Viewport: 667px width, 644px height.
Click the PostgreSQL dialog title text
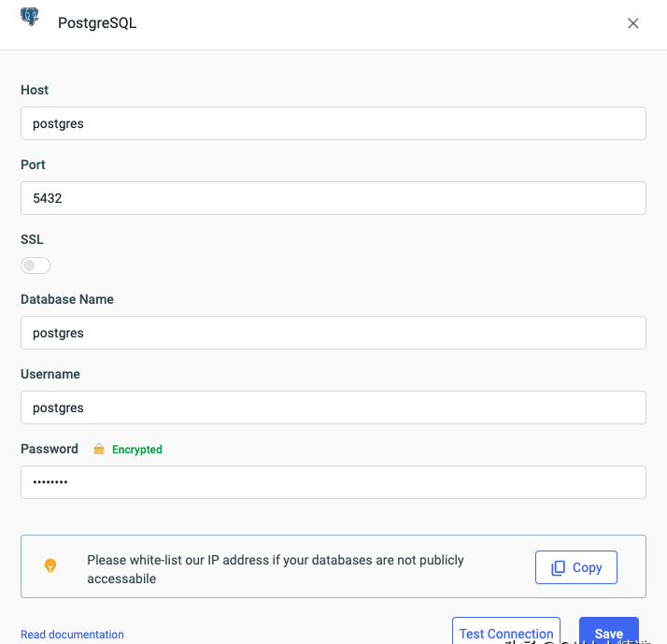97,23
